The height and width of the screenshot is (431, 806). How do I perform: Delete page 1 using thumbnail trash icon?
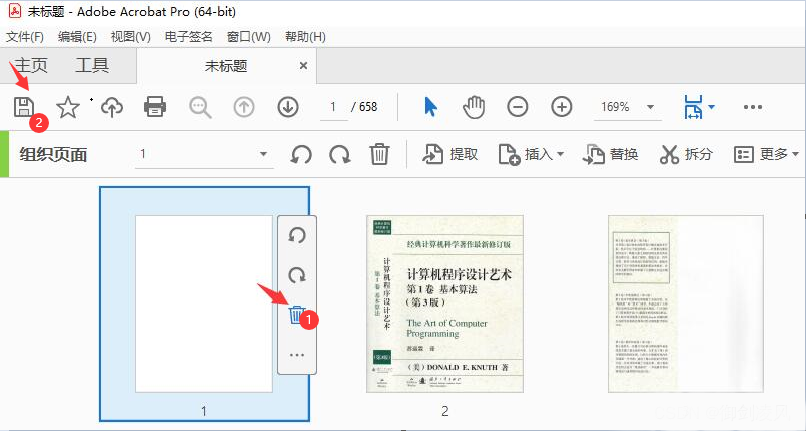tap(296, 314)
